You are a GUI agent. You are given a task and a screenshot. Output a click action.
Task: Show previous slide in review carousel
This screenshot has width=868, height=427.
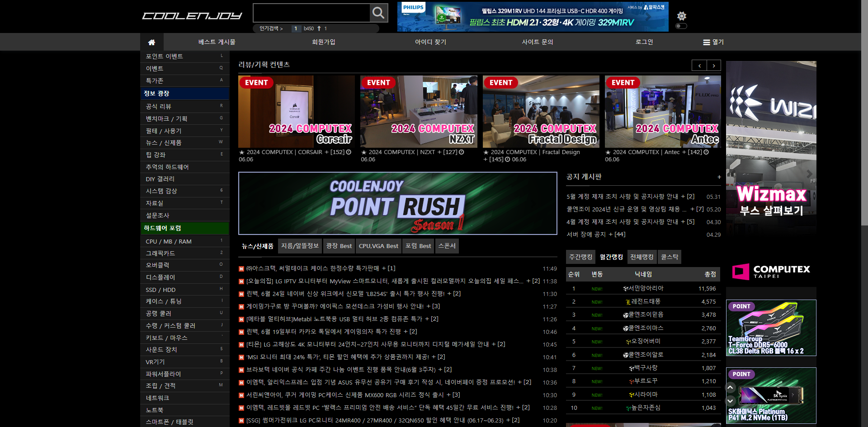point(699,66)
